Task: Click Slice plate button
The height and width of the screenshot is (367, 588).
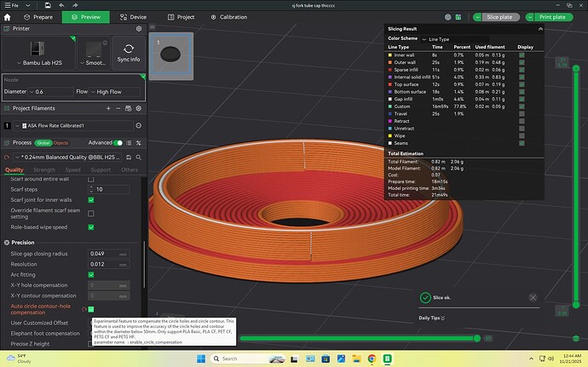Action: (499, 17)
